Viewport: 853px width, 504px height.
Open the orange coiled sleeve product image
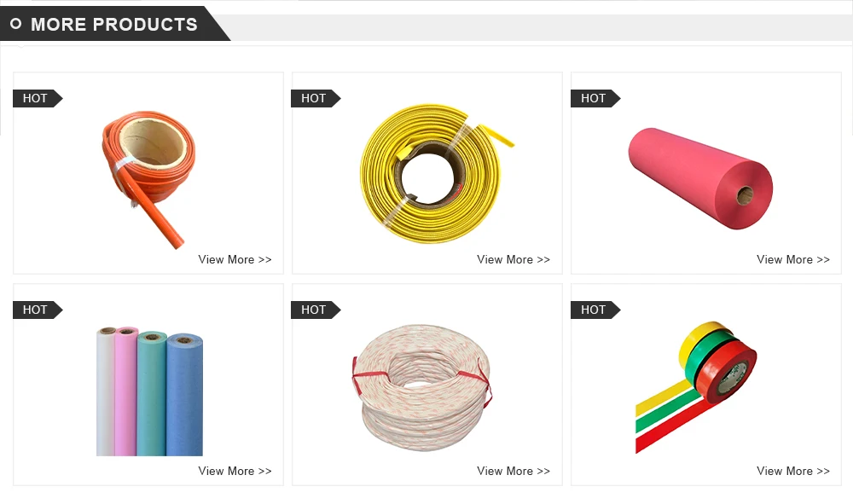pos(148,179)
